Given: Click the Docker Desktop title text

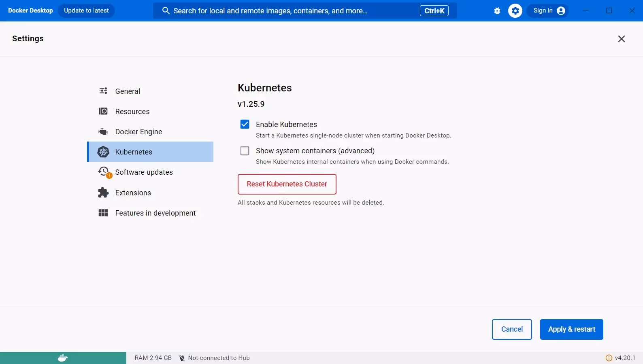Looking at the screenshot, I should point(30,11).
